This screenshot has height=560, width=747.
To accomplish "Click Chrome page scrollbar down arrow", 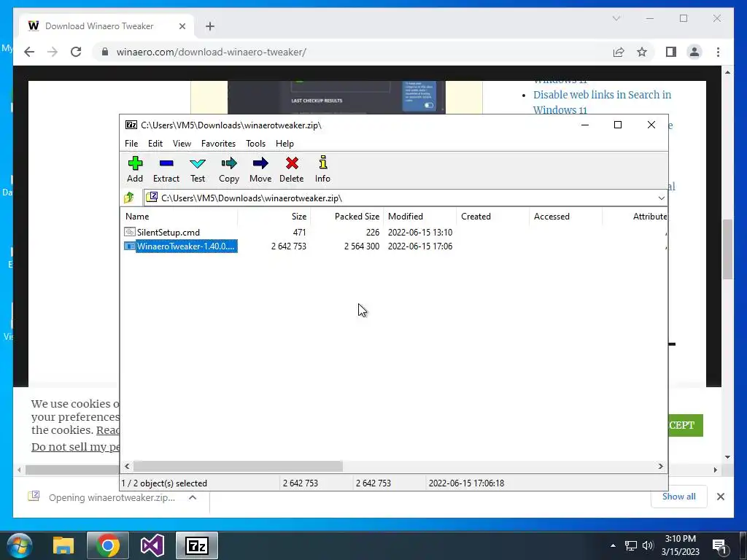I will click(x=727, y=456).
